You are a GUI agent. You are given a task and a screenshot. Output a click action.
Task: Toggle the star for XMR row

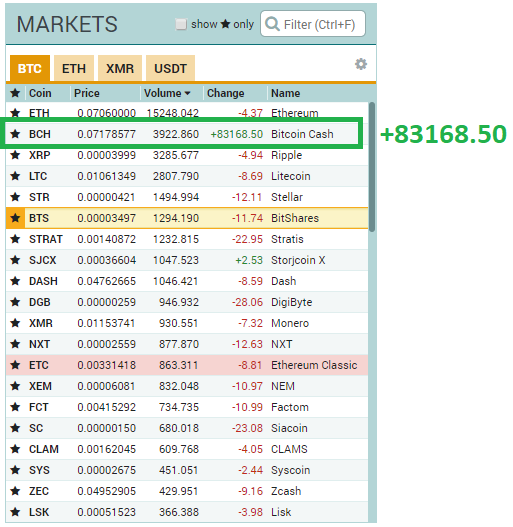[x=15, y=323]
